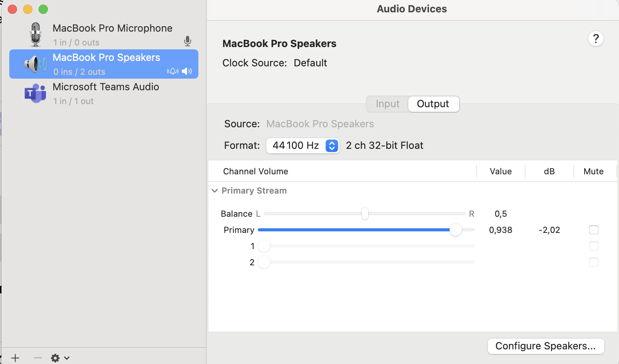
Task: Switch to the Output tab
Action: click(433, 104)
